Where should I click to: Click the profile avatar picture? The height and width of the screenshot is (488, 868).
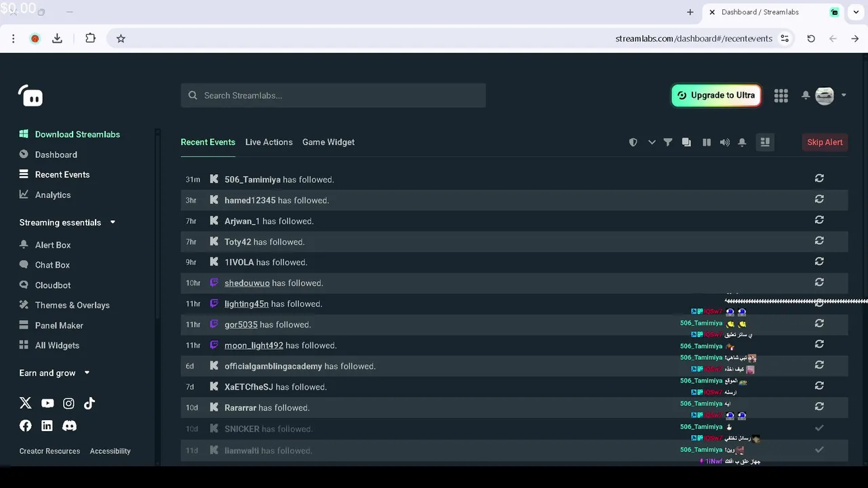coord(825,96)
